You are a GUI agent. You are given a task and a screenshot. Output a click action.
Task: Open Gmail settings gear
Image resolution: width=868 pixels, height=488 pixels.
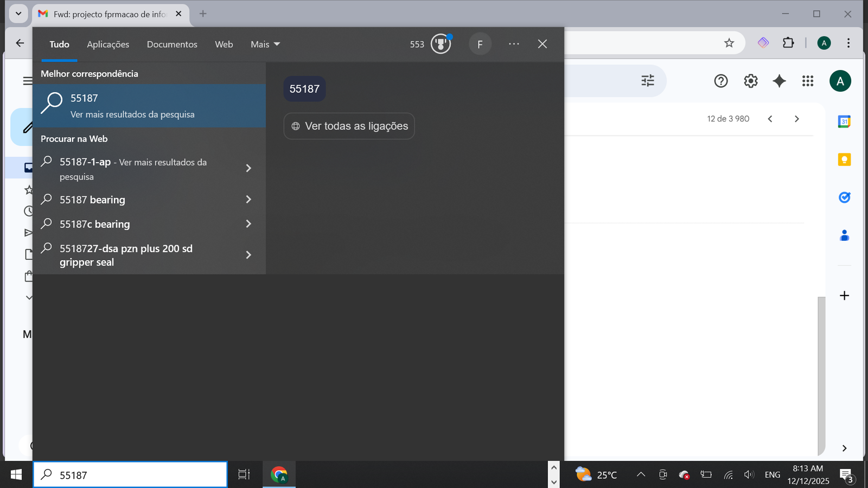point(751,81)
